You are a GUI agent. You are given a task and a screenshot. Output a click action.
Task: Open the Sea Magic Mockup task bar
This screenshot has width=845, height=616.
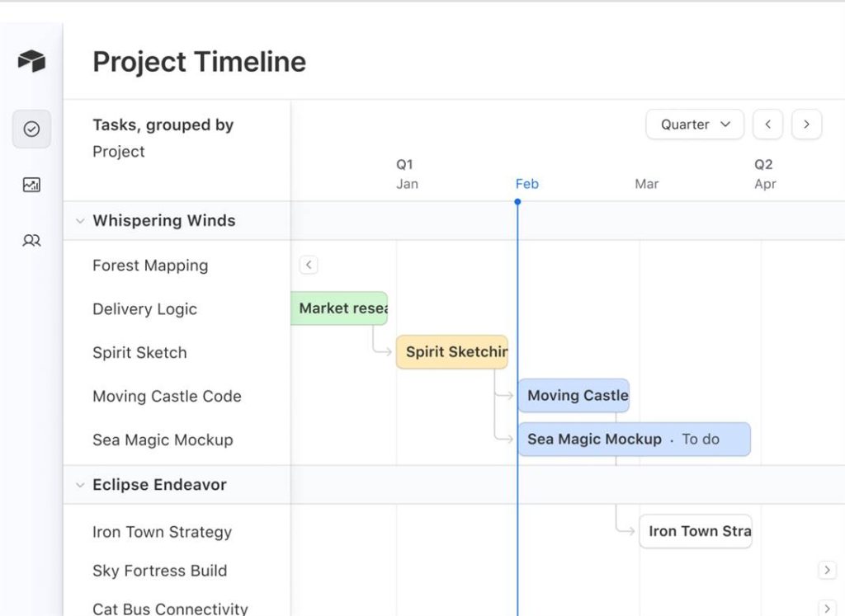click(x=633, y=439)
